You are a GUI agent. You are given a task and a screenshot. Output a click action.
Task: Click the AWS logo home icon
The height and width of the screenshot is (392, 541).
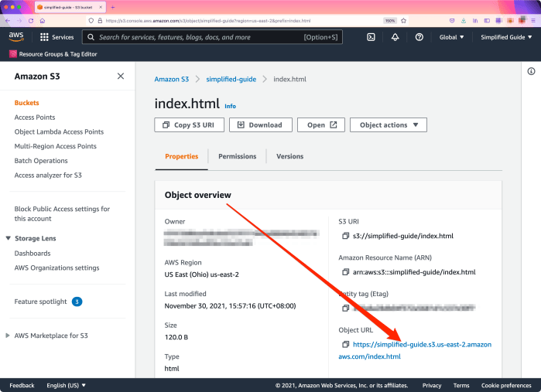tap(16, 37)
